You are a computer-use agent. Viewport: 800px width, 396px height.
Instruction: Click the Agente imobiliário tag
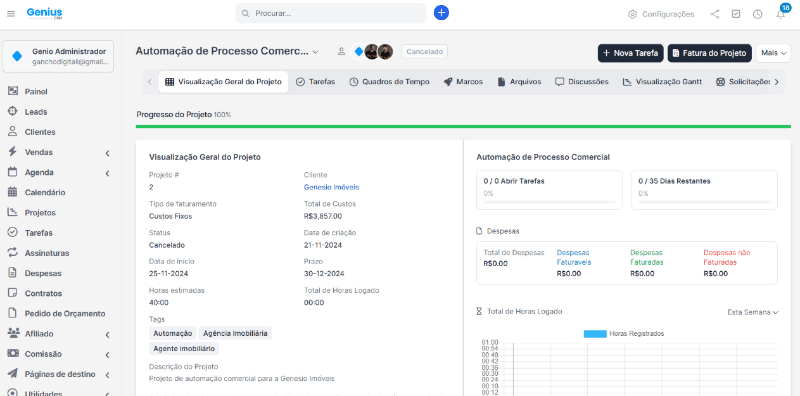[184, 349]
